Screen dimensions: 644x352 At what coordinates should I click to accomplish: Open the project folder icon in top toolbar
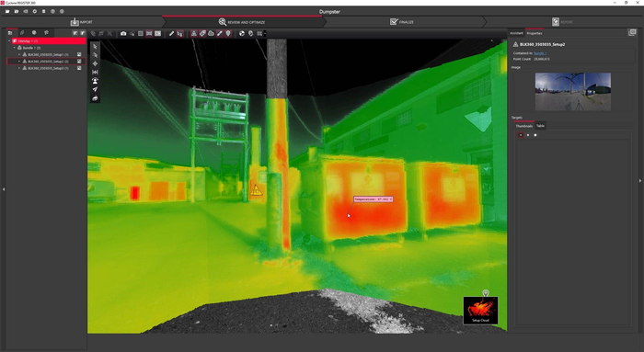7,11
